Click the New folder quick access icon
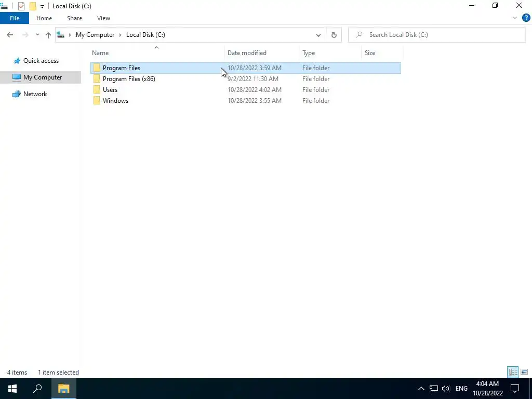This screenshot has height=399, width=532. 33,6
